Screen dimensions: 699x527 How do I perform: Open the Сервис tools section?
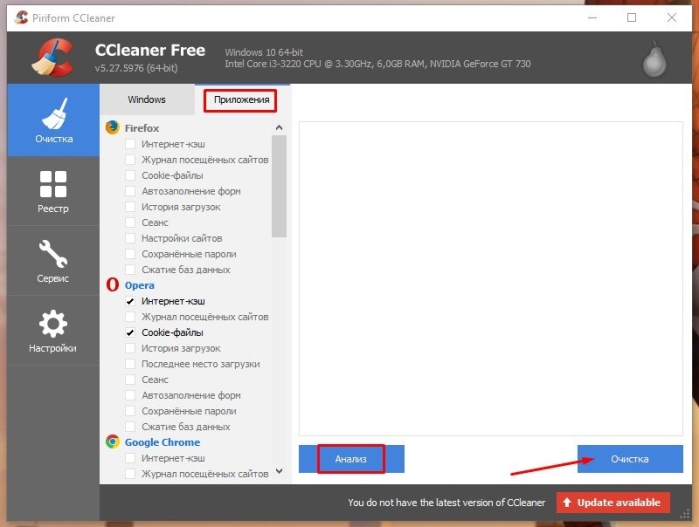tap(53, 261)
